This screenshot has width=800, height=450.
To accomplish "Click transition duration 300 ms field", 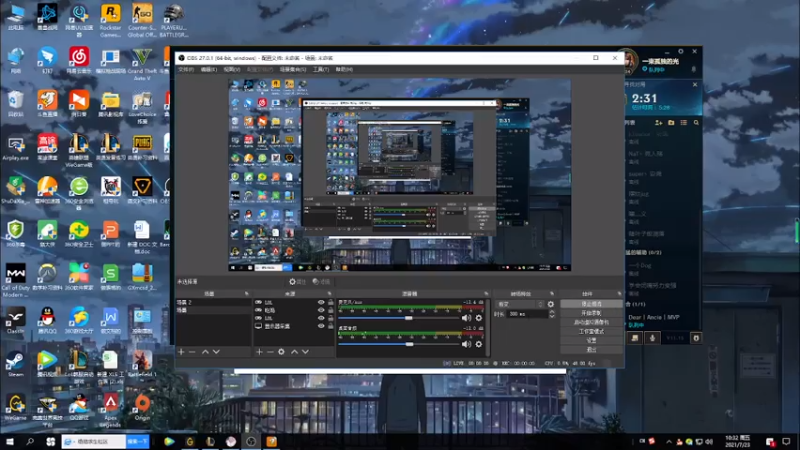I will [x=527, y=314].
